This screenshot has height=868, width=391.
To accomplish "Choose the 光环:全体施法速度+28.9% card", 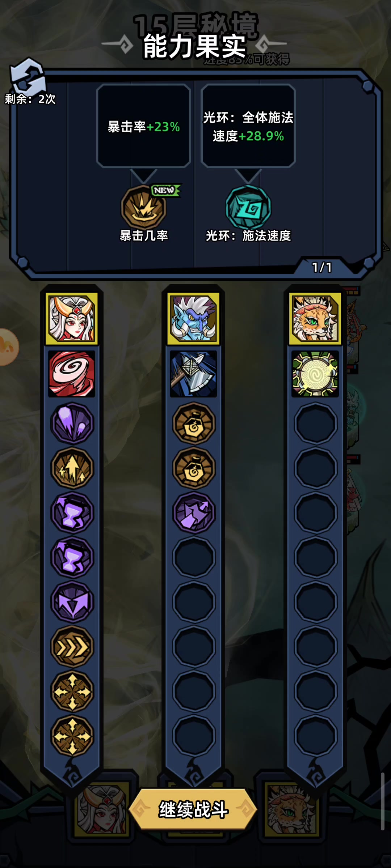I will (248, 126).
